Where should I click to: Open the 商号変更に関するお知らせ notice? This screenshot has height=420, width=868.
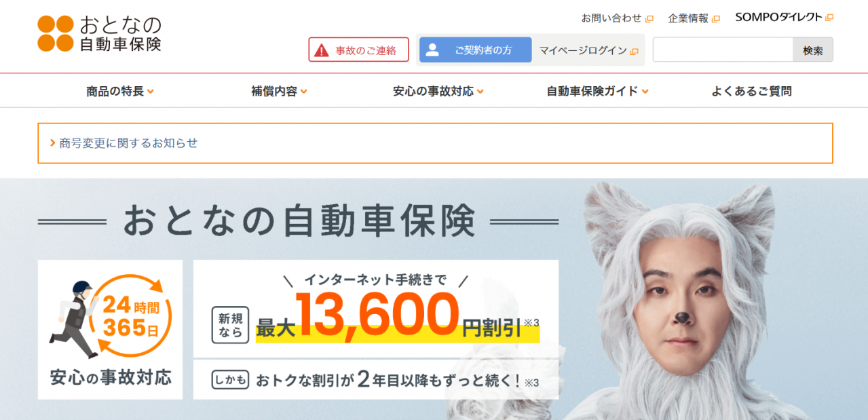129,143
